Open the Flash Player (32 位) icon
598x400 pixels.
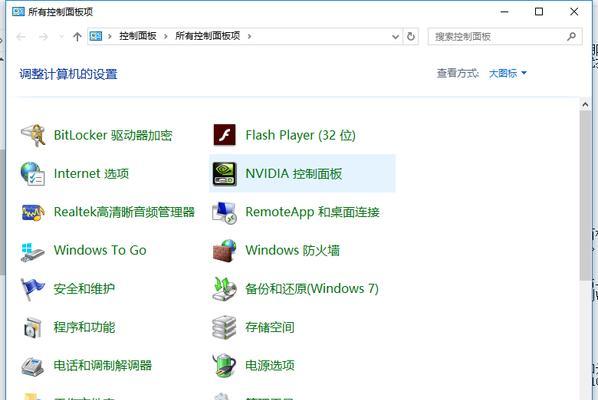click(x=224, y=135)
